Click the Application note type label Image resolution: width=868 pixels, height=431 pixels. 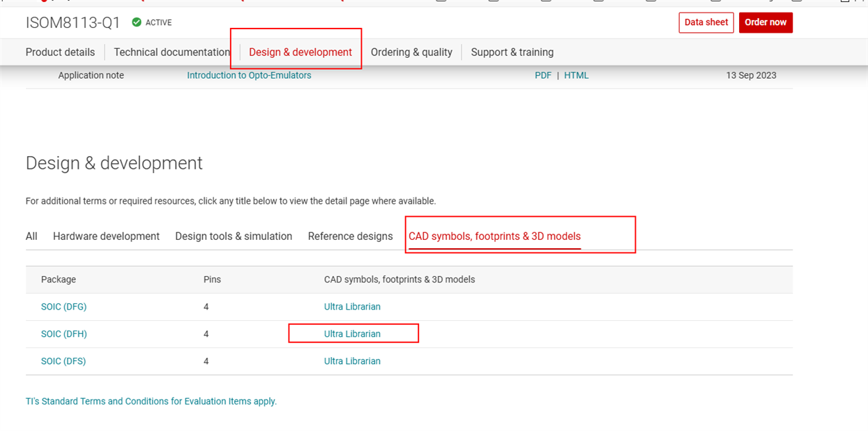(91, 75)
